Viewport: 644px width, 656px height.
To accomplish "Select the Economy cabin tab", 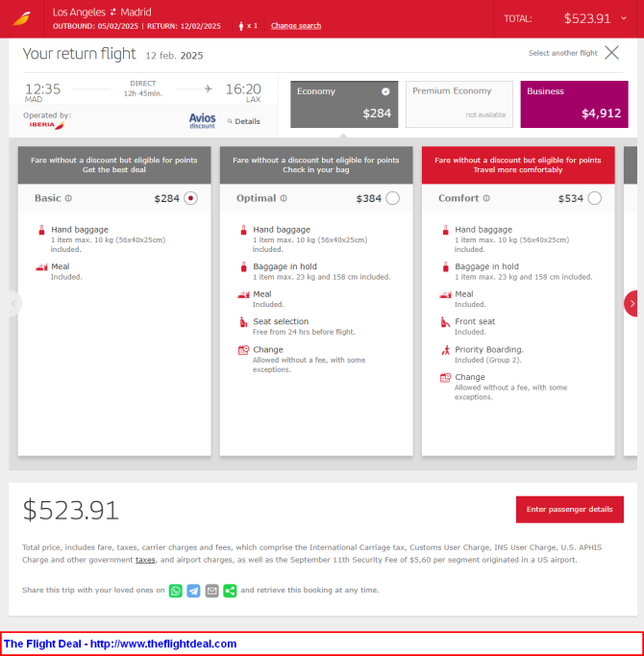I will click(344, 104).
